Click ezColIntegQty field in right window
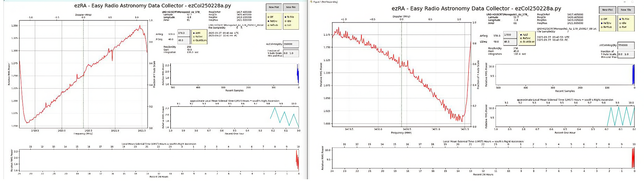 pos(626,45)
